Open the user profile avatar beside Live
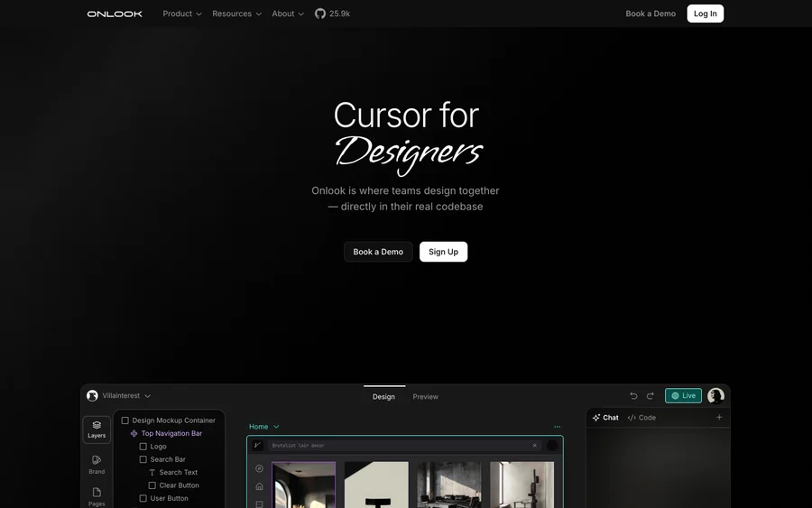The image size is (812, 508). (715, 395)
